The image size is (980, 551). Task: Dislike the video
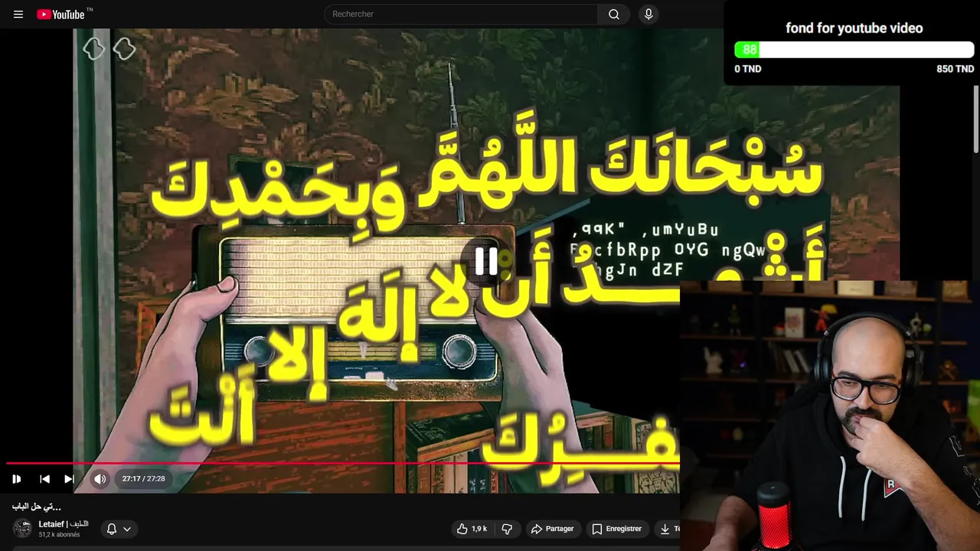(507, 529)
